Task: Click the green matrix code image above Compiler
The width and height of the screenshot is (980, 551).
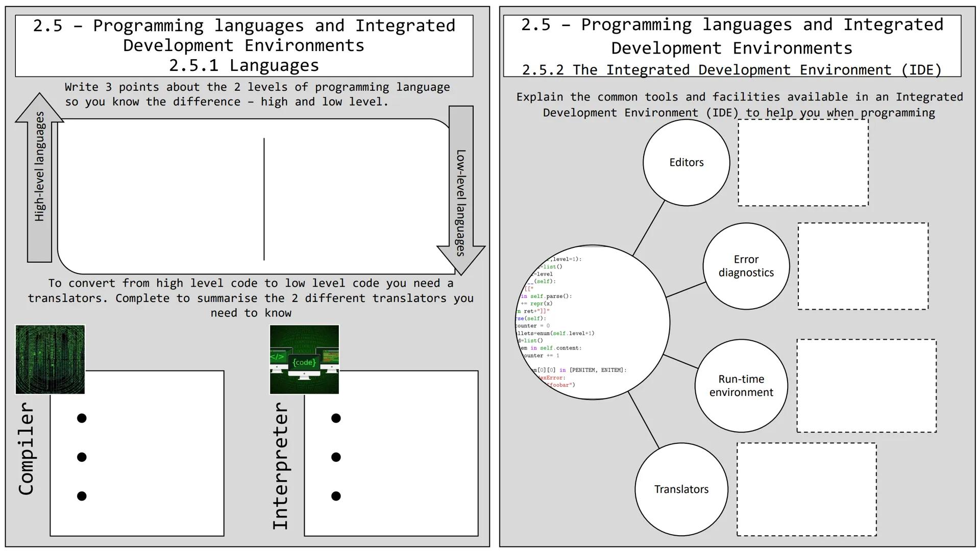Action: (50, 359)
